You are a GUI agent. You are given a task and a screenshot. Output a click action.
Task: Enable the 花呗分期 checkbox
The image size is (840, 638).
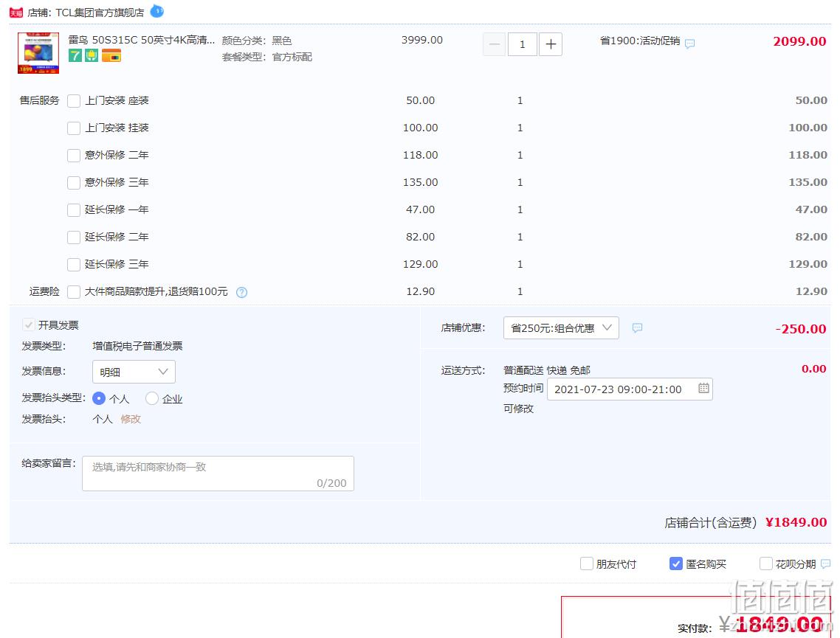766,564
